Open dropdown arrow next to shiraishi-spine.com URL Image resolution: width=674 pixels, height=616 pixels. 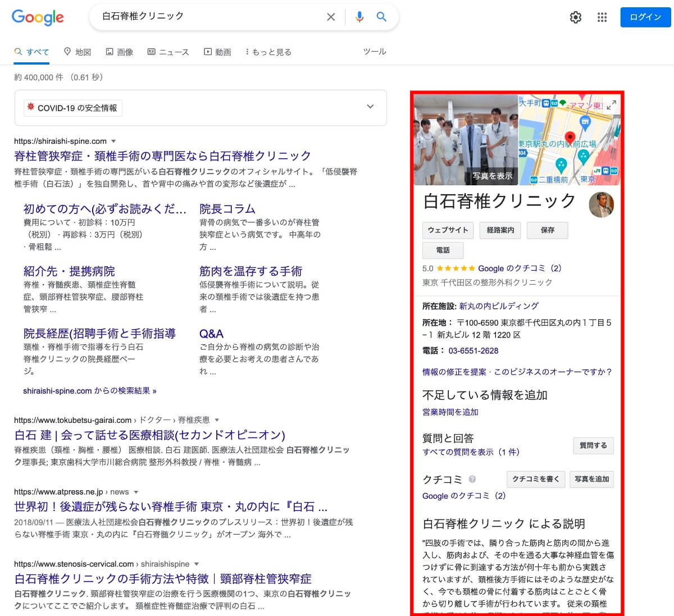click(113, 142)
